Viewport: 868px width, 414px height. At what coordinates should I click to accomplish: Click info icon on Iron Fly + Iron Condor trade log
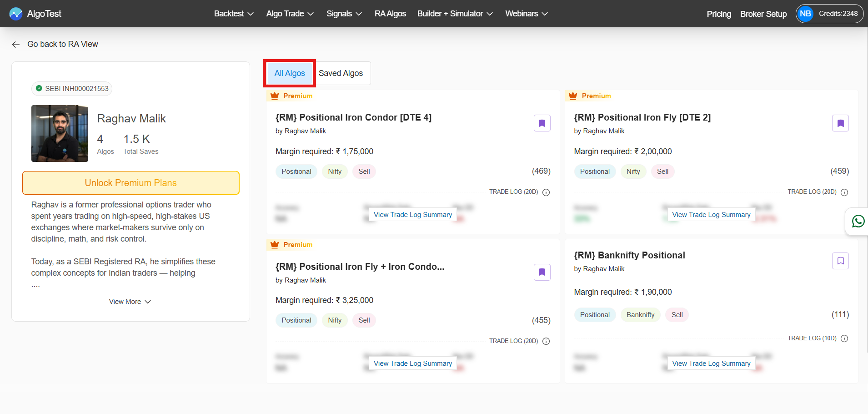pos(546,341)
